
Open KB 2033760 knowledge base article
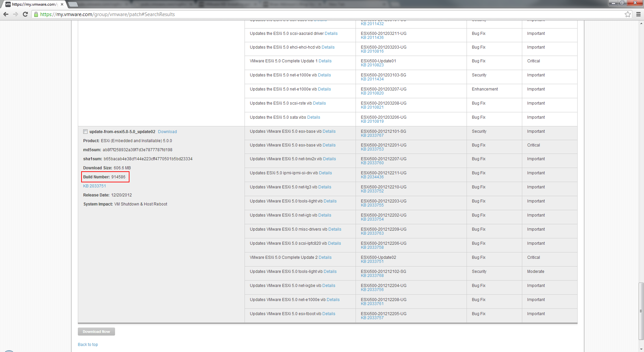(372, 163)
